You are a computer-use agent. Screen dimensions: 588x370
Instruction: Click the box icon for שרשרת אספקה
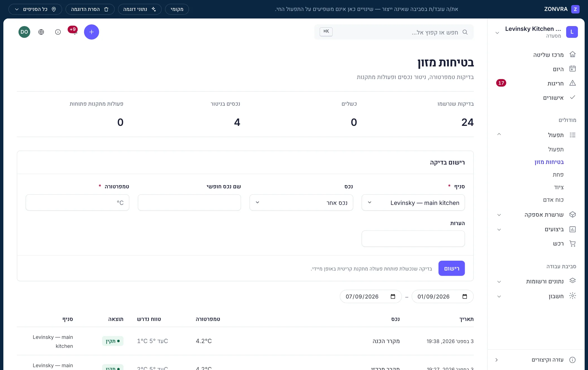coord(573,214)
